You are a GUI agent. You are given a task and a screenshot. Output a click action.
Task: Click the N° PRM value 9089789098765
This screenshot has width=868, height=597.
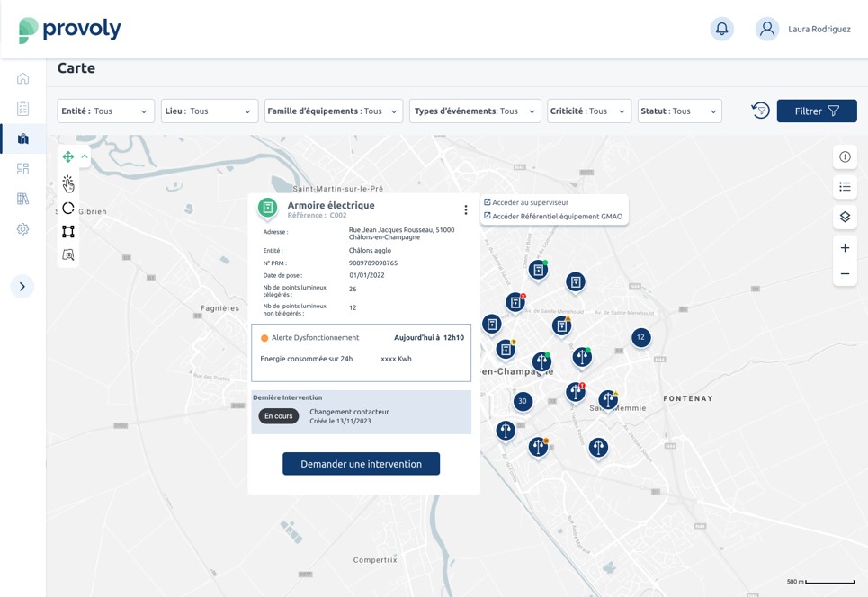pos(373,263)
